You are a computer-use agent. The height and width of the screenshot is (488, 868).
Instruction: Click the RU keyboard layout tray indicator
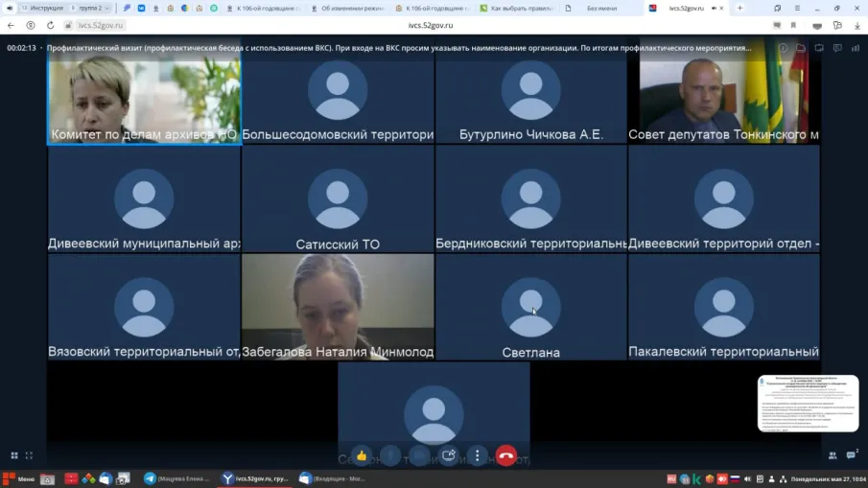coord(671,479)
